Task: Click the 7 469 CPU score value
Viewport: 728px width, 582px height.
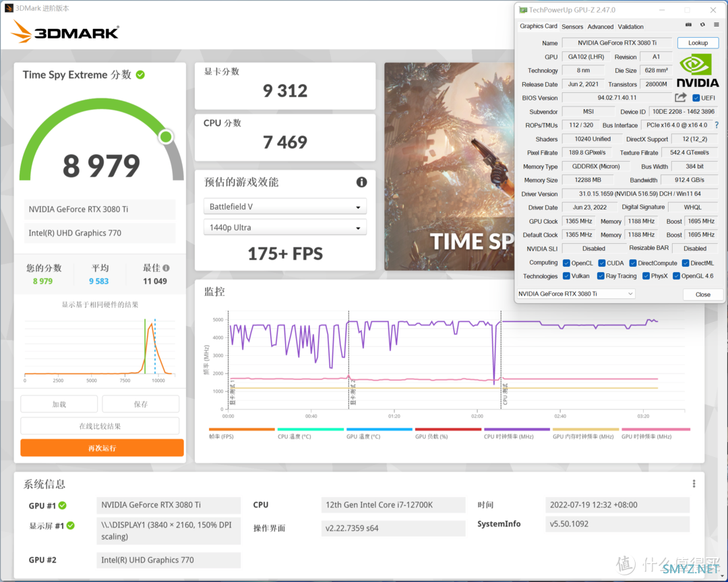Action: pyautogui.click(x=285, y=143)
